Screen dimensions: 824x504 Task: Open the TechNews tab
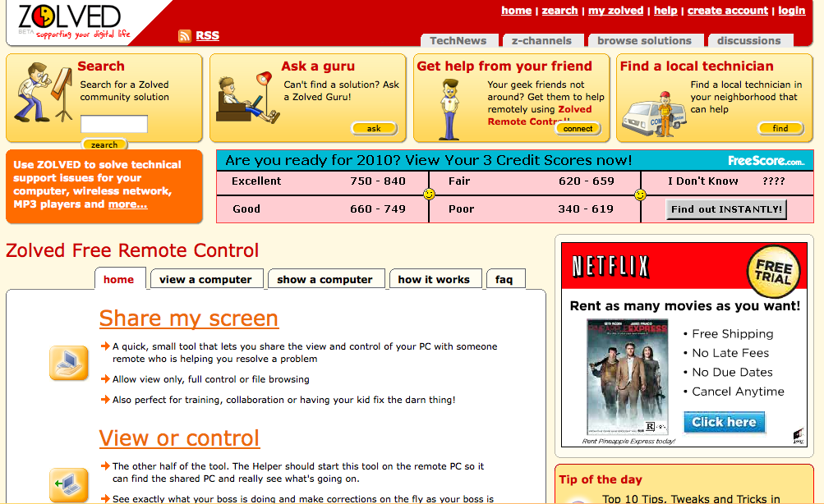coord(458,40)
